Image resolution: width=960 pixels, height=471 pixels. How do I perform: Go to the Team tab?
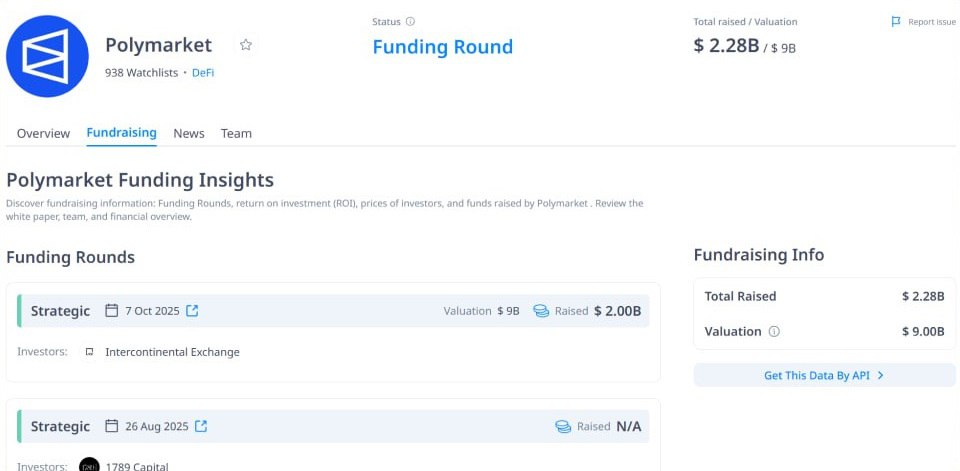pos(236,133)
